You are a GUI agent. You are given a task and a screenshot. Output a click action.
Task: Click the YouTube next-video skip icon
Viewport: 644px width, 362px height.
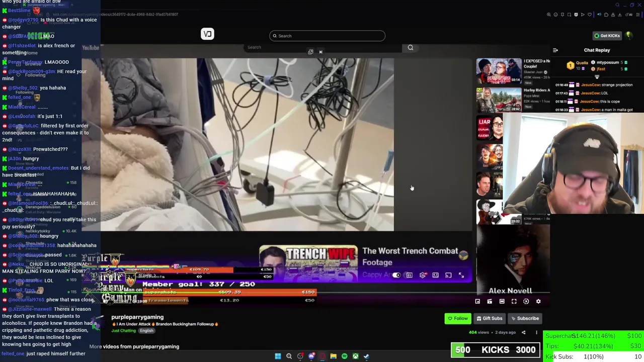[320, 52]
